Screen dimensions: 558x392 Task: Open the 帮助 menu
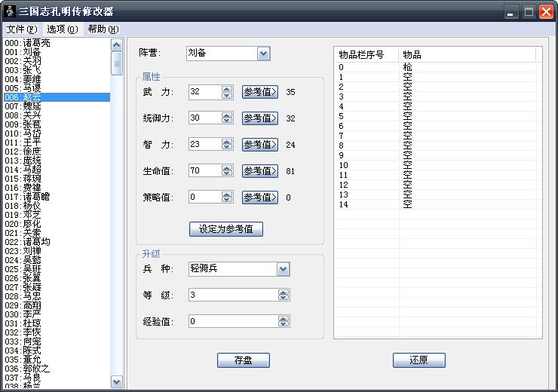pyautogui.click(x=103, y=29)
